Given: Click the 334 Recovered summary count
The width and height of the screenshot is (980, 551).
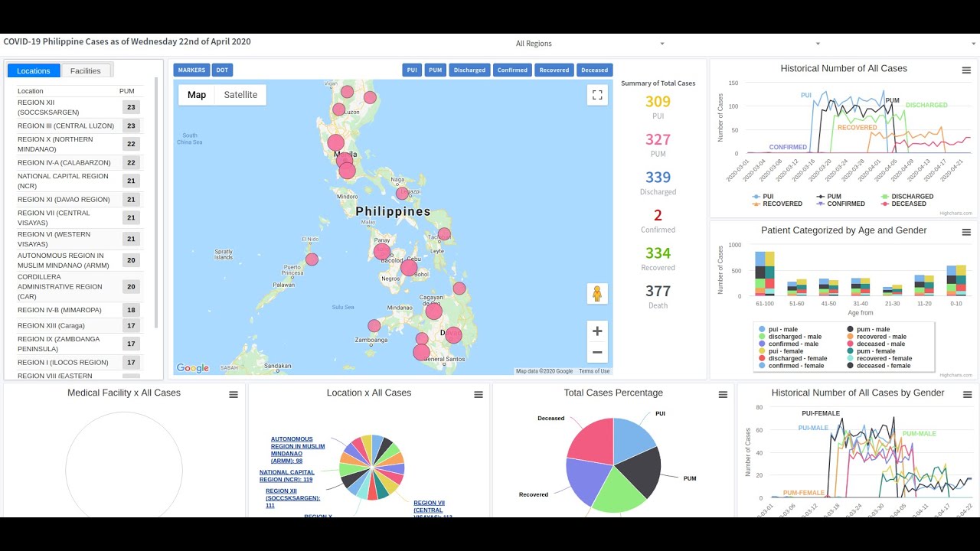Looking at the screenshot, I should [x=658, y=253].
